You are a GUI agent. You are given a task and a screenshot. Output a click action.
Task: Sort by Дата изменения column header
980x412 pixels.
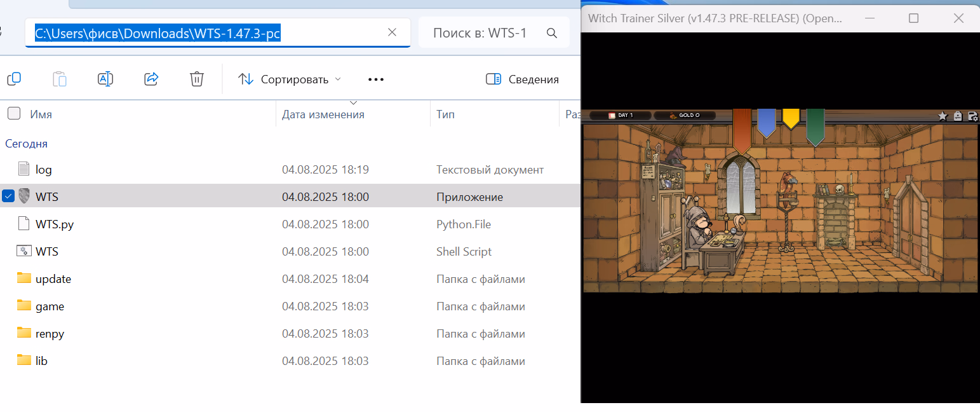pyautogui.click(x=323, y=114)
